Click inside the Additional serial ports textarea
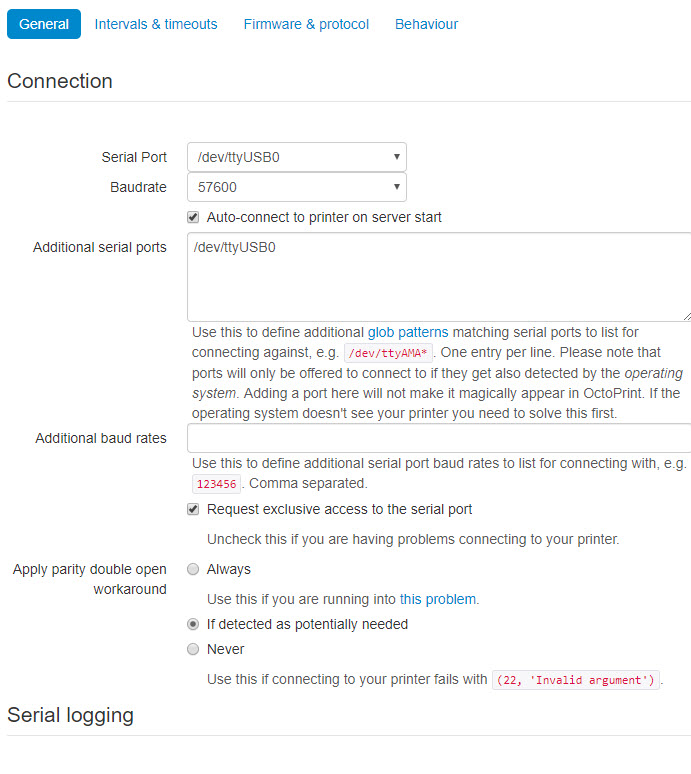Viewport: 691px width, 774px height. (x=439, y=277)
